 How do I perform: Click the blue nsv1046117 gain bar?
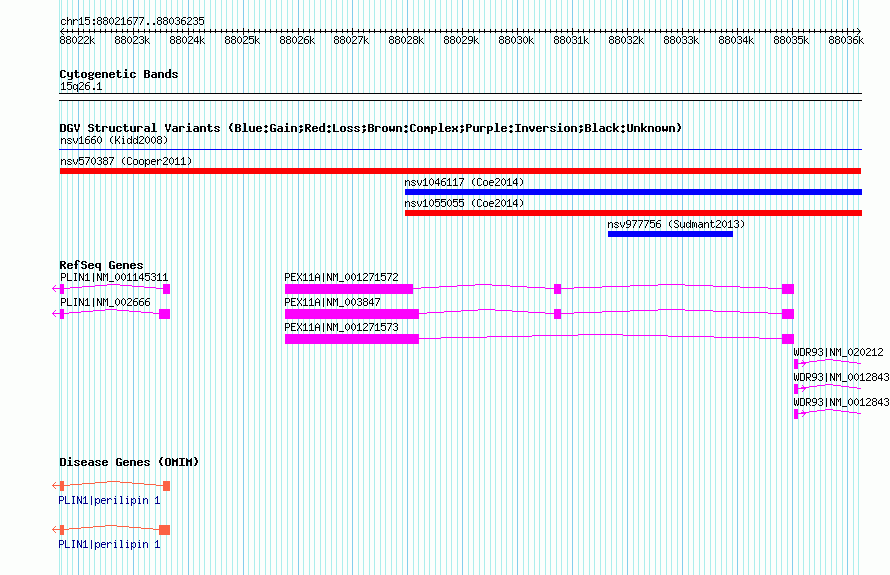pyautogui.click(x=633, y=192)
